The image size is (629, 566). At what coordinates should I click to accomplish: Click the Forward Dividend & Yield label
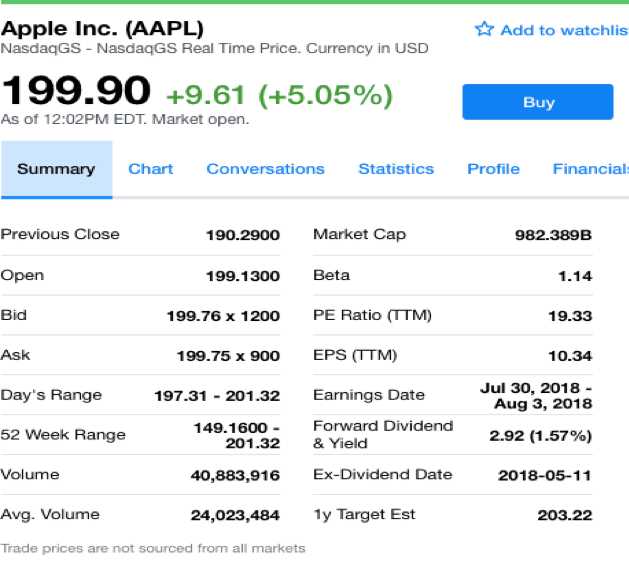point(383,434)
